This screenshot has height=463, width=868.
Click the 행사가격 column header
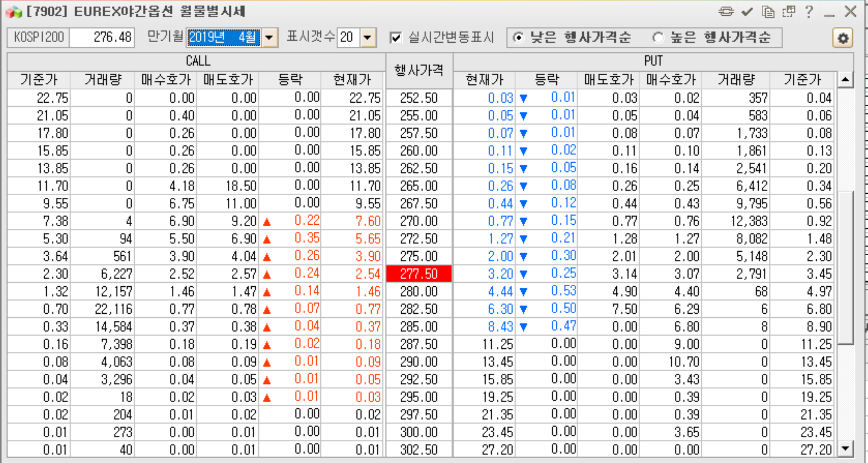pyautogui.click(x=419, y=70)
